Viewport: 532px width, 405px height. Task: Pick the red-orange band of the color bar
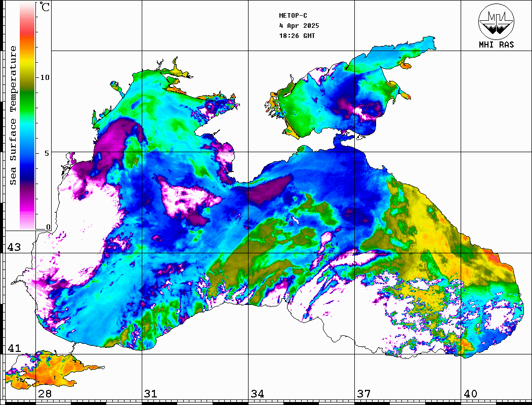(x=27, y=38)
